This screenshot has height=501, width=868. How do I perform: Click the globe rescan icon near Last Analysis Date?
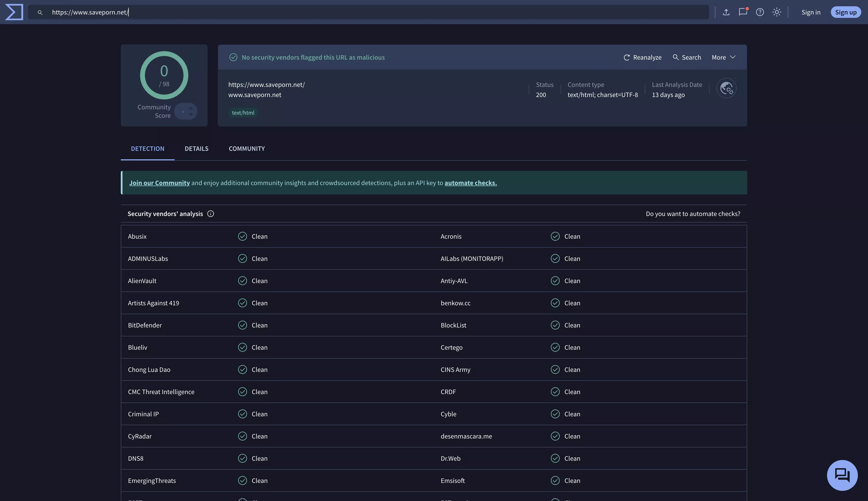726,88
